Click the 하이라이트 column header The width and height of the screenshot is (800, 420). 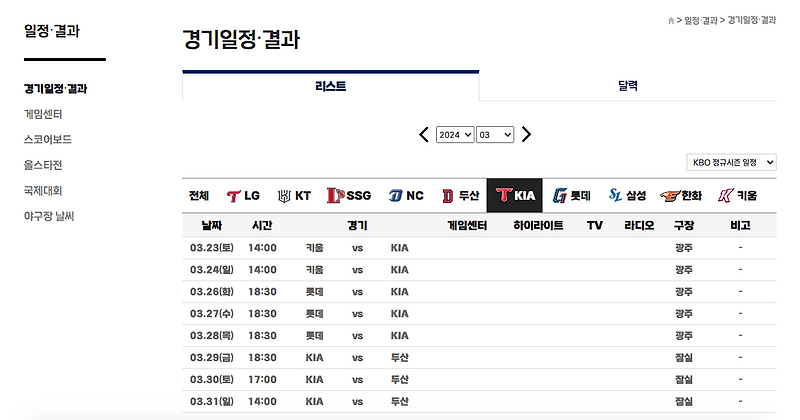click(538, 225)
